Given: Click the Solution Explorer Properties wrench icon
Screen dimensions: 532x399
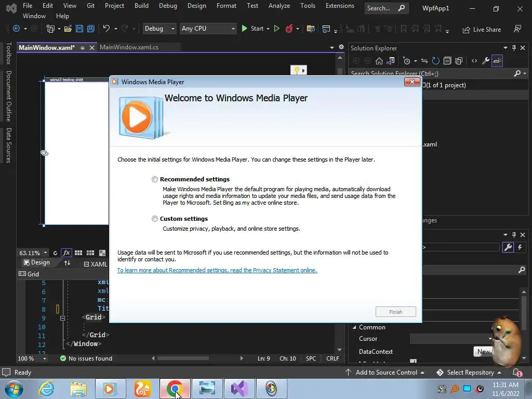Looking at the screenshot, I should coord(486,61).
